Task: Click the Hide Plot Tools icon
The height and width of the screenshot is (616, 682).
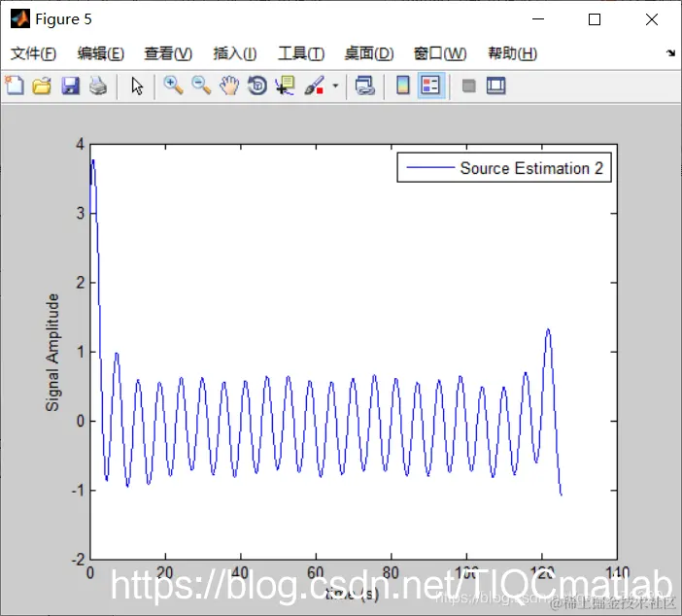Action: point(468,86)
